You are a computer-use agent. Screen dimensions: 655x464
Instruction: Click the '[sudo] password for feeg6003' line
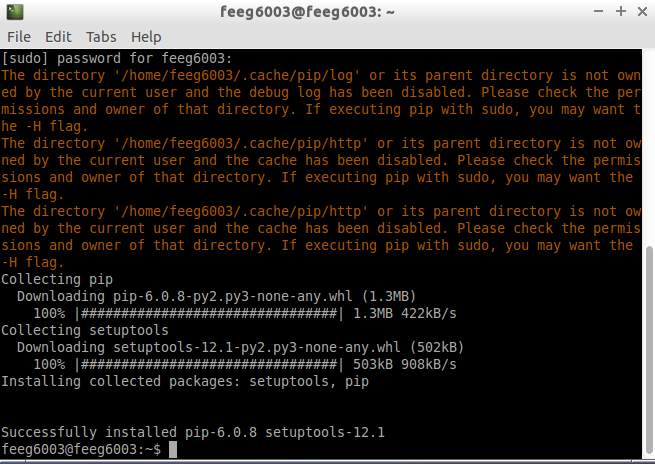click(117, 58)
